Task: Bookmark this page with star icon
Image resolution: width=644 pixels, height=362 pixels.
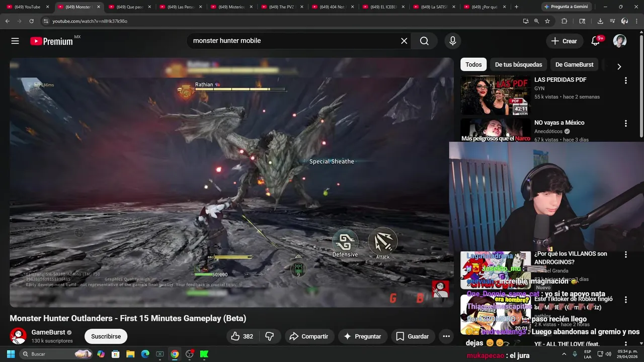Action: pyautogui.click(x=547, y=21)
